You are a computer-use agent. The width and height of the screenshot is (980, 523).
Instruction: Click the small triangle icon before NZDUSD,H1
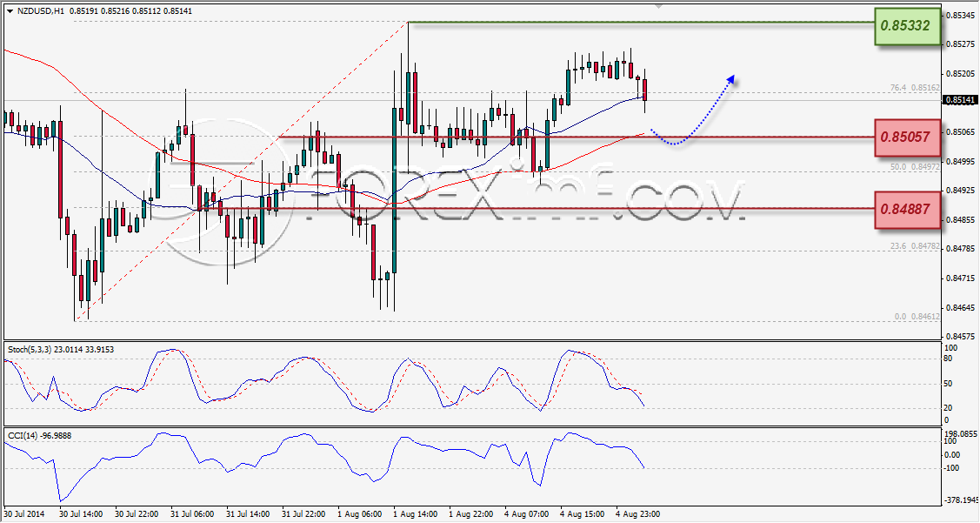[x=10, y=10]
